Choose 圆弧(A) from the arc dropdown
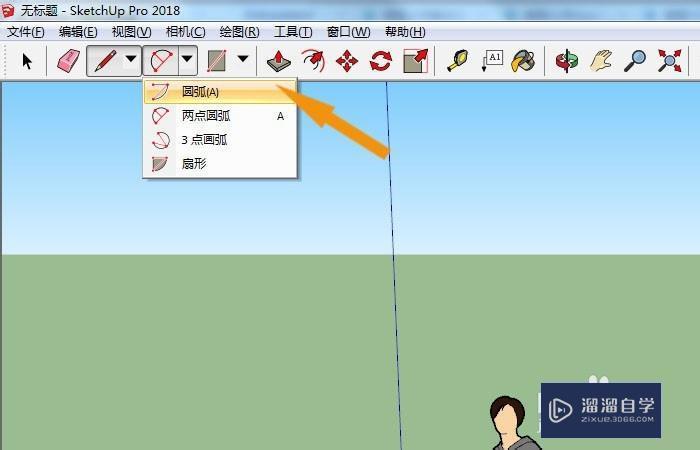This screenshot has width=700, height=450. coord(220,92)
